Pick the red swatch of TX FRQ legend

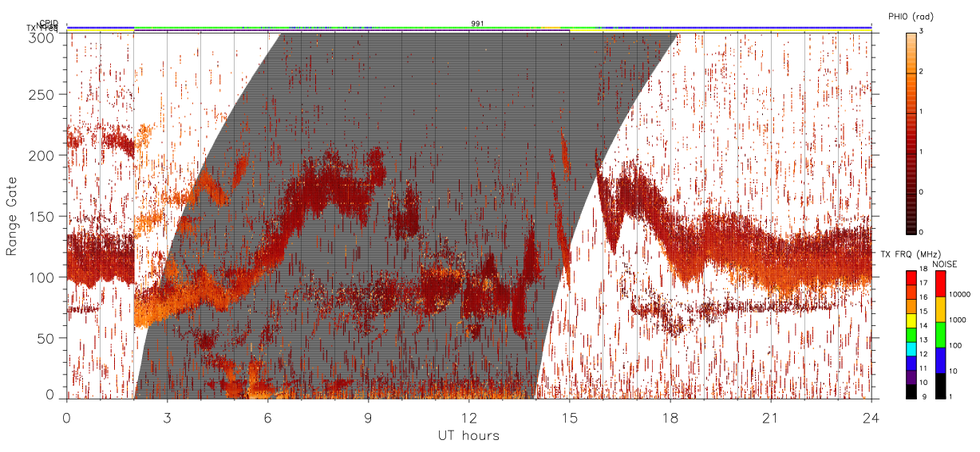[x=911, y=277]
